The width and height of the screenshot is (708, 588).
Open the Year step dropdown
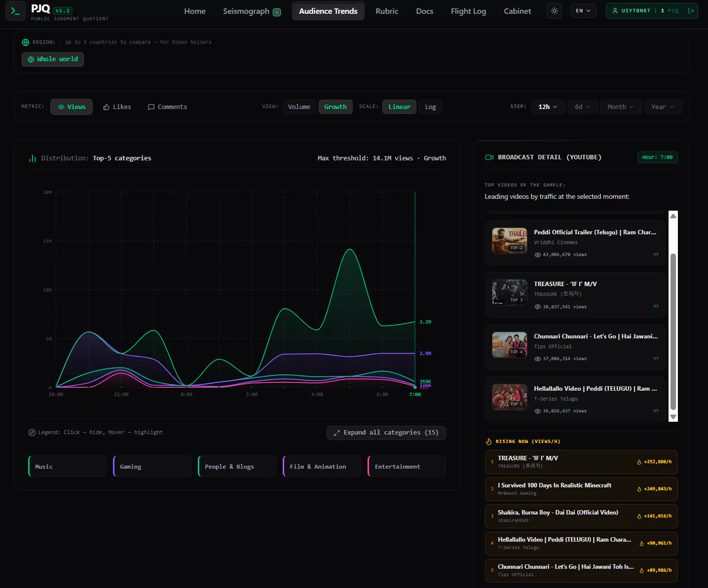663,107
